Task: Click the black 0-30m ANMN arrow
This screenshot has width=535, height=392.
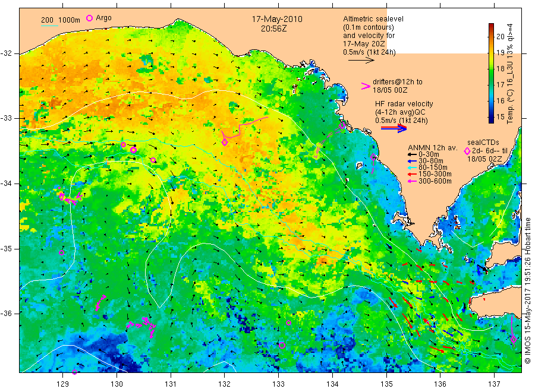Action: click(x=412, y=154)
